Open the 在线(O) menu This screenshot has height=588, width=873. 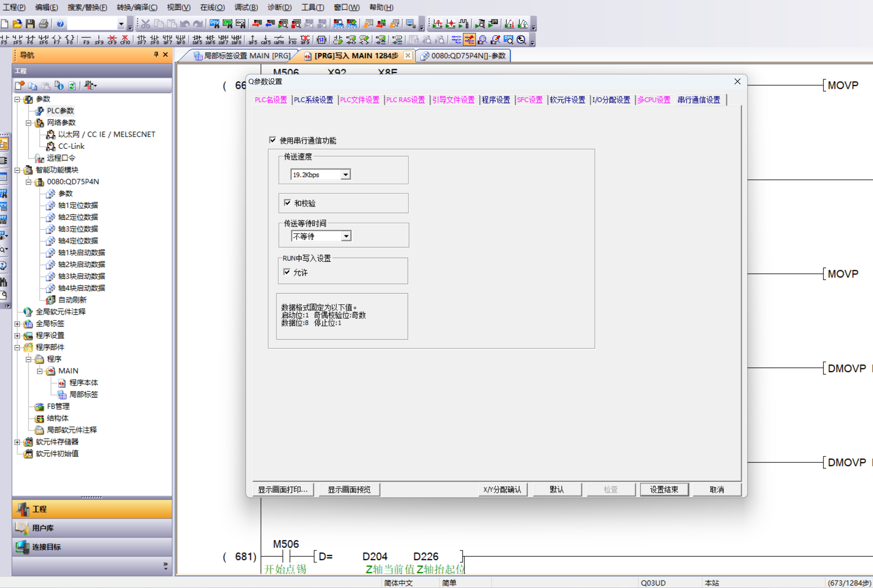click(x=212, y=7)
